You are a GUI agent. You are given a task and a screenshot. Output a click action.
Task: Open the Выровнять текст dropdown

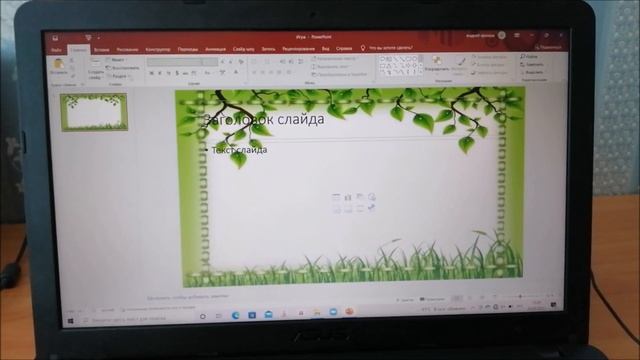[331, 67]
